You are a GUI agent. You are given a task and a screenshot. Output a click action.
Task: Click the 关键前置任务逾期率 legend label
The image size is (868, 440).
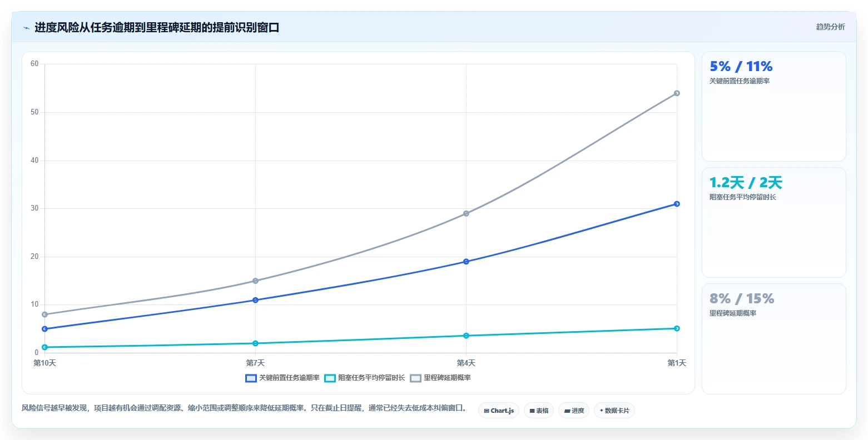[x=289, y=378]
